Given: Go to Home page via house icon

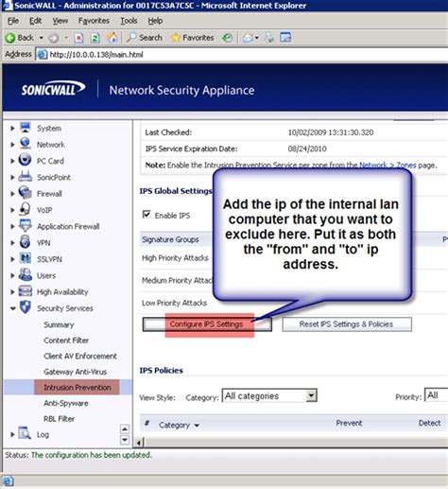Looking at the screenshot, I should (112, 38).
